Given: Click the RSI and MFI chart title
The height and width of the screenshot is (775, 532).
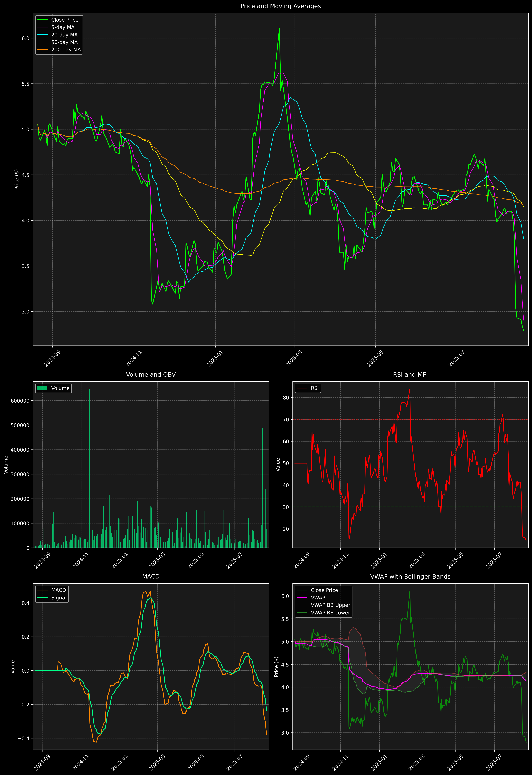Looking at the screenshot, I should (410, 375).
